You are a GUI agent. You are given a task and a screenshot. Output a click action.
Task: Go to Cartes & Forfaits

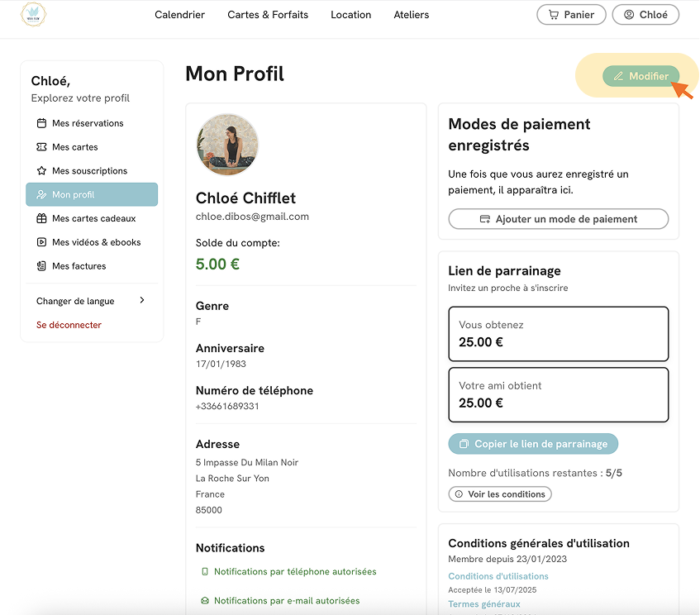coord(268,15)
